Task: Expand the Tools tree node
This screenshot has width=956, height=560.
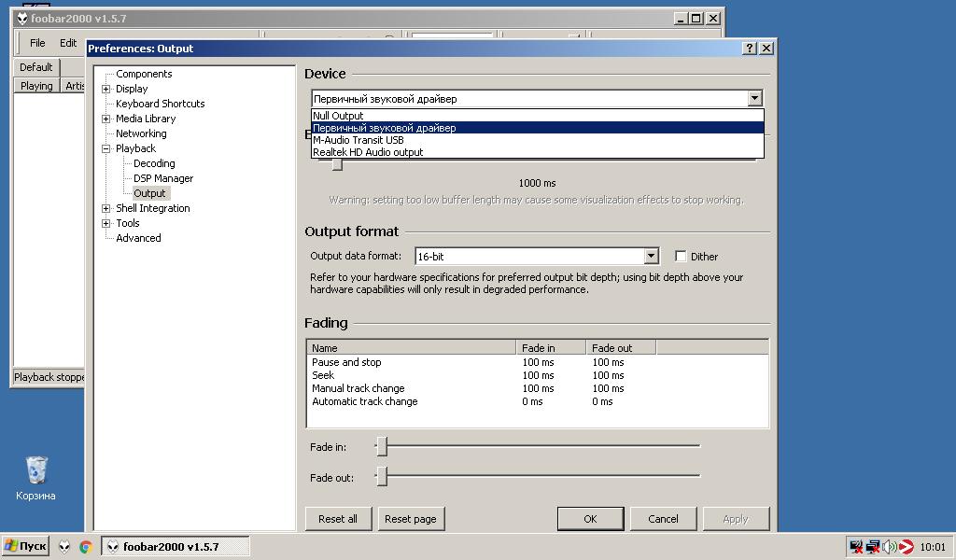Action: (x=106, y=223)
